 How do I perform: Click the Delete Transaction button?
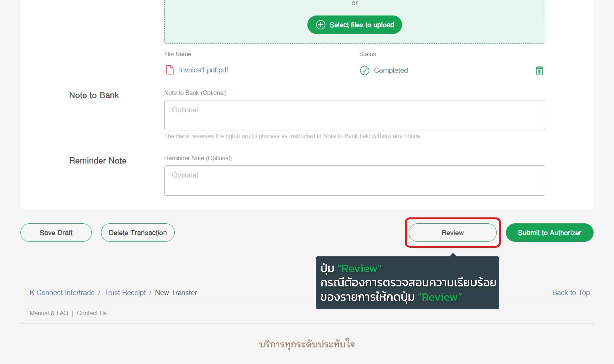coord(137,233)
